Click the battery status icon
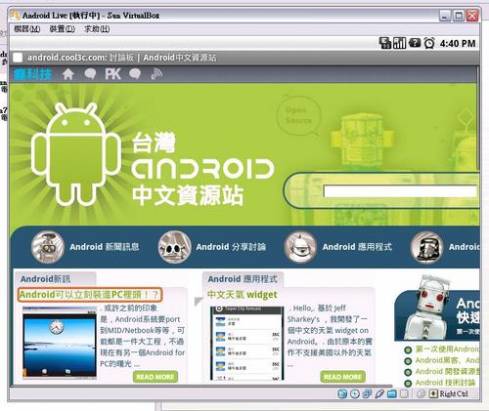This screenshot has width=489, height=411. [415, 43]
